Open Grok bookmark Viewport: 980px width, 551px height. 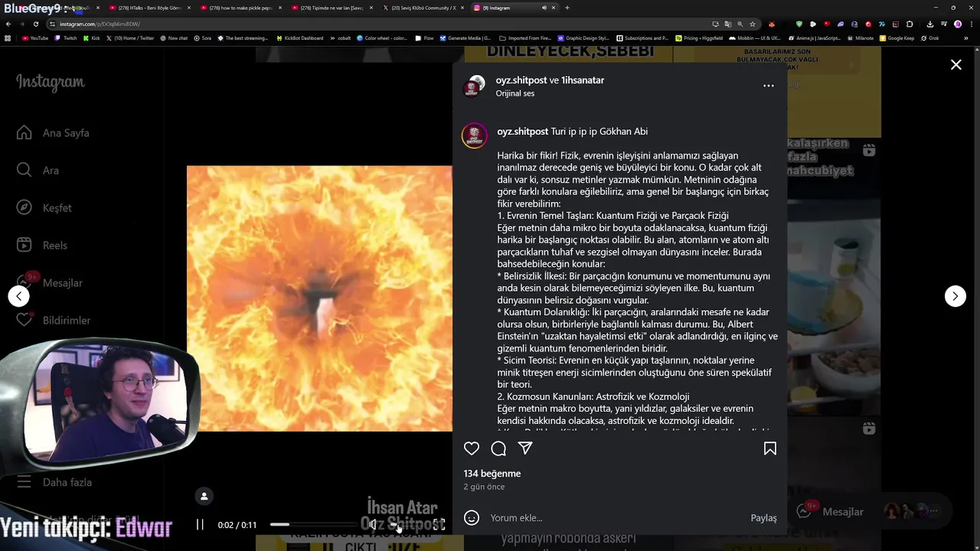929,37
